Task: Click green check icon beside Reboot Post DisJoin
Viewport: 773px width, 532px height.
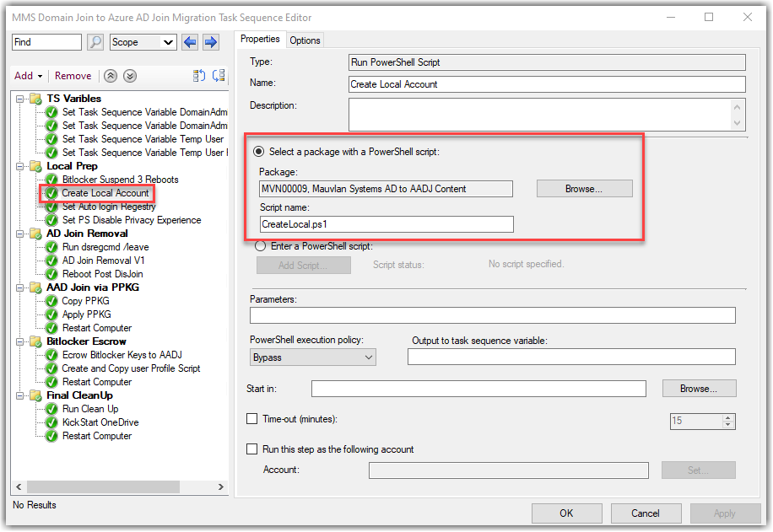Action: 51,274
